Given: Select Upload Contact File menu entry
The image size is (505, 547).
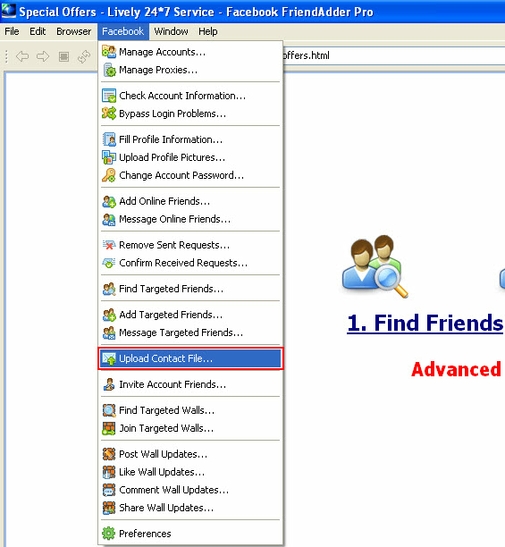Looking at the screenshot, I should click(x=190, y=358).
